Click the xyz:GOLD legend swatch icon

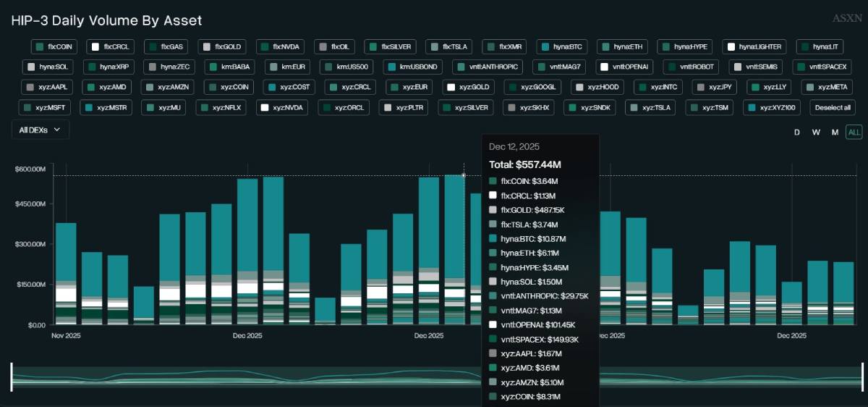pos(451,88)
